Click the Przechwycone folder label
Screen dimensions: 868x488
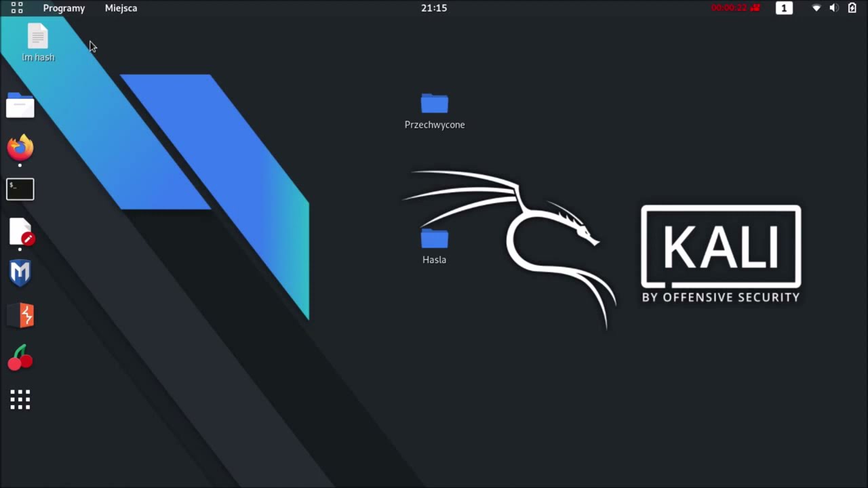click(x=435, y=125)
